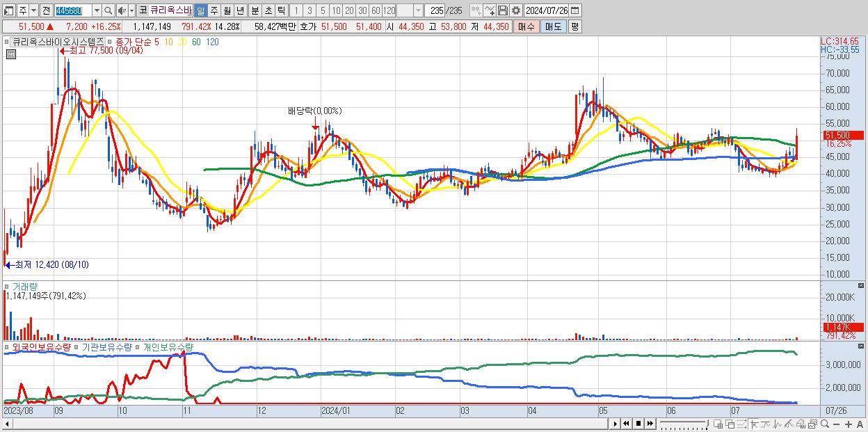Choose interval 20 button

(349, 10)
